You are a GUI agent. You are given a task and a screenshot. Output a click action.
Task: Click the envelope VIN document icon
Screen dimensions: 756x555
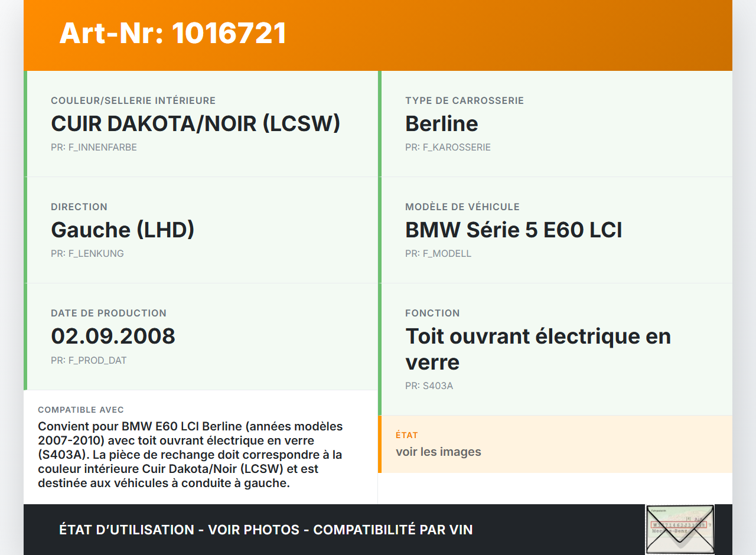pyautogui.click(x=680, y=529)
